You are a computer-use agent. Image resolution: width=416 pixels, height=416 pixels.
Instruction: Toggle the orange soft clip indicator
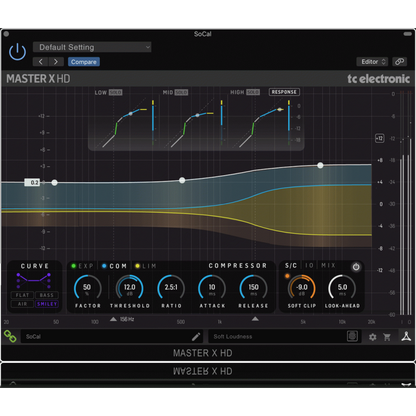pyautogui.click(x=287, y=276)
